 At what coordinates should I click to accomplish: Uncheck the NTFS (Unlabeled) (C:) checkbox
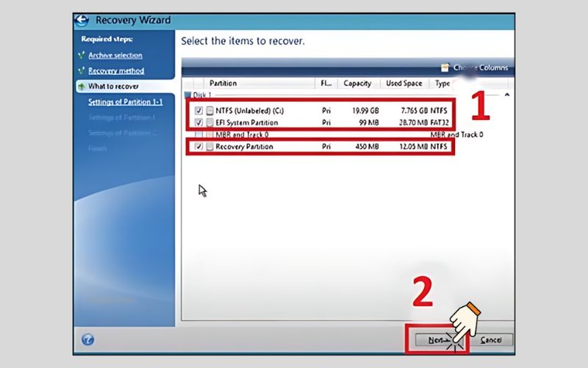coord(198,110)
